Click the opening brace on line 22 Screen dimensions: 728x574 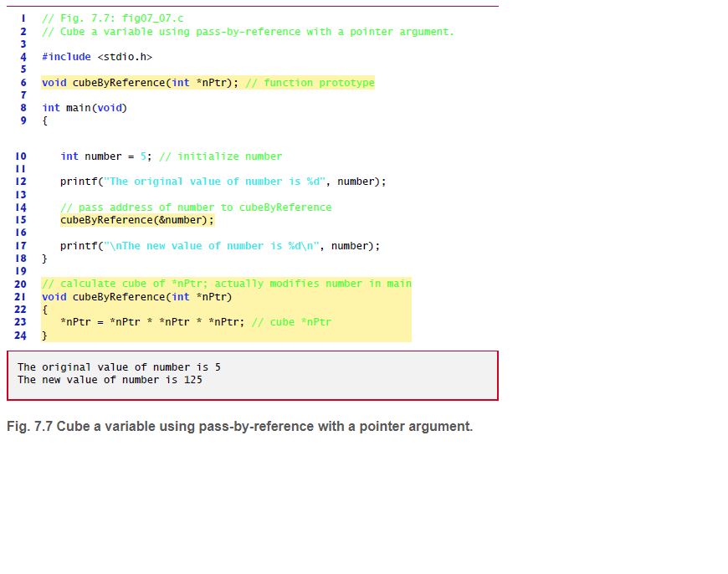[x=44, y=310]
